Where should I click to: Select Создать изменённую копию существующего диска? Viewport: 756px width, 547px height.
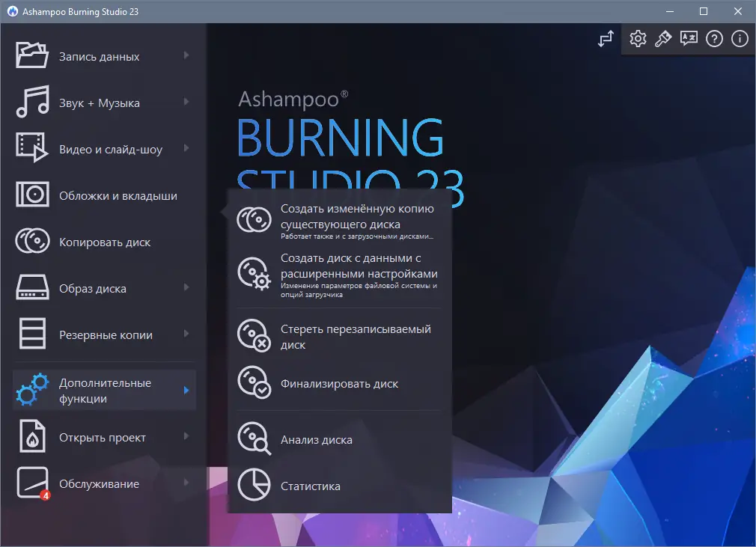tap(339, 220)
